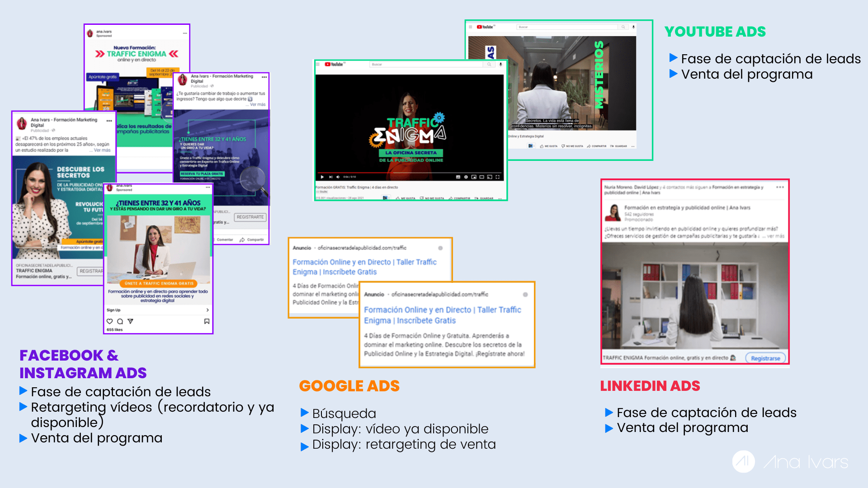Click YouTube logo on the Misterios video page
This screenshot has height=488, width=868.
point(486,27)
